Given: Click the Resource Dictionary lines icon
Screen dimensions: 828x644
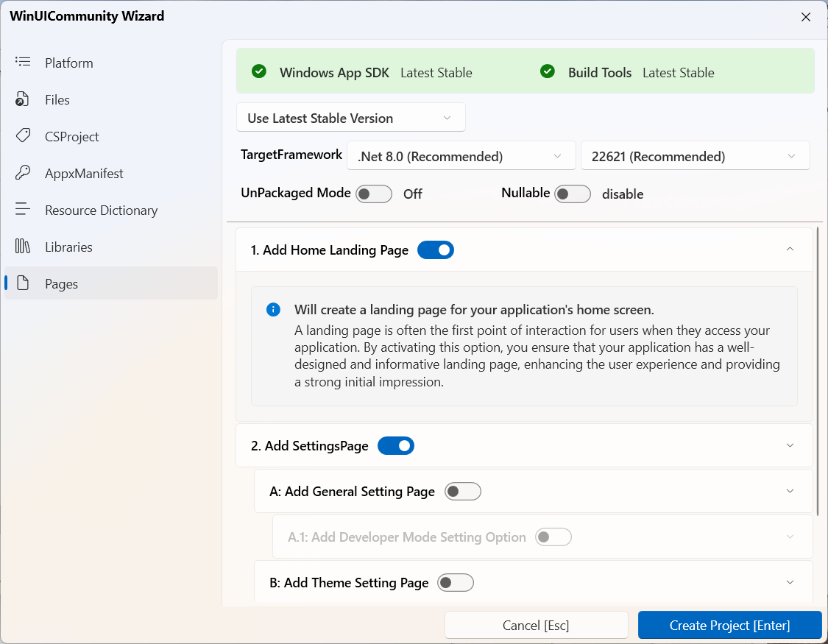Looking at the screenshot, I should click(x=23, y=210).
